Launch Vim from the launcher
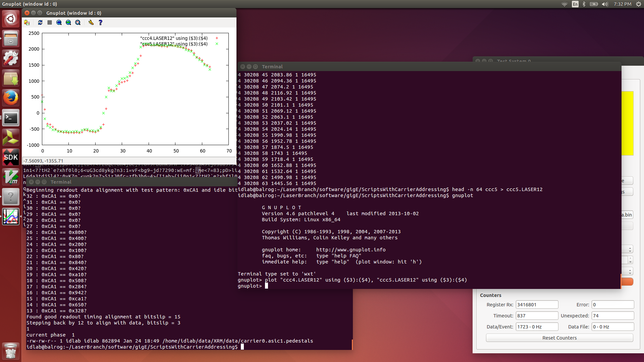The image size is (644, 362). [11, 177]
